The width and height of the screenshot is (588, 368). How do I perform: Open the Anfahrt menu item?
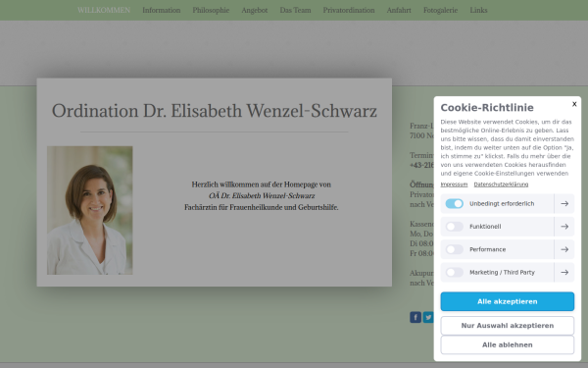click(x=399, y=10)
